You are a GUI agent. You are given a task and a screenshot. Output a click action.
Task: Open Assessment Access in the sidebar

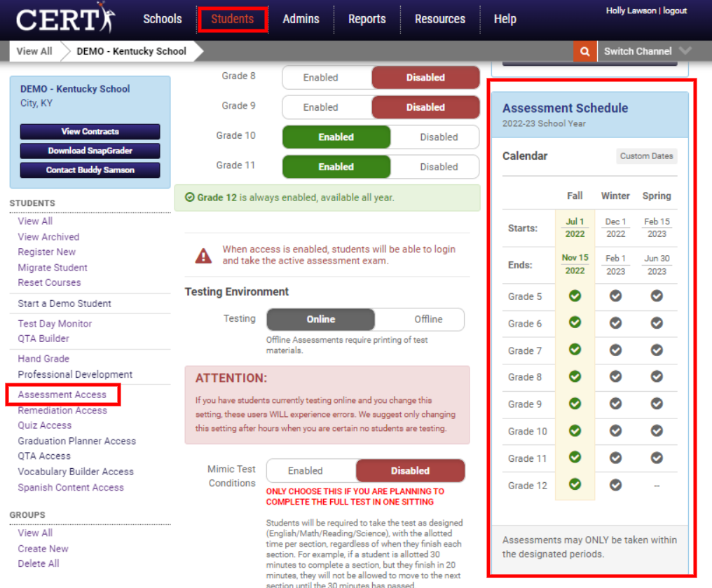(x=62, y=395)
